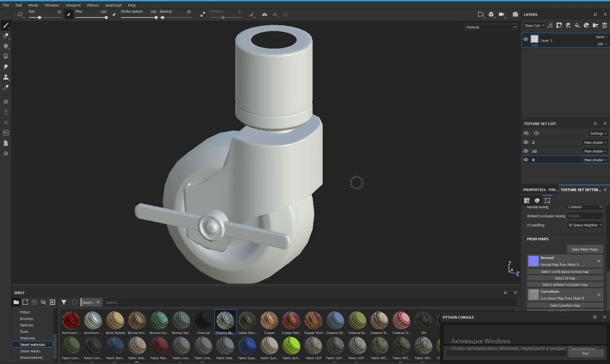Screen dimensions: 610x364
Task: Click Select position map button
Action: 565,305
